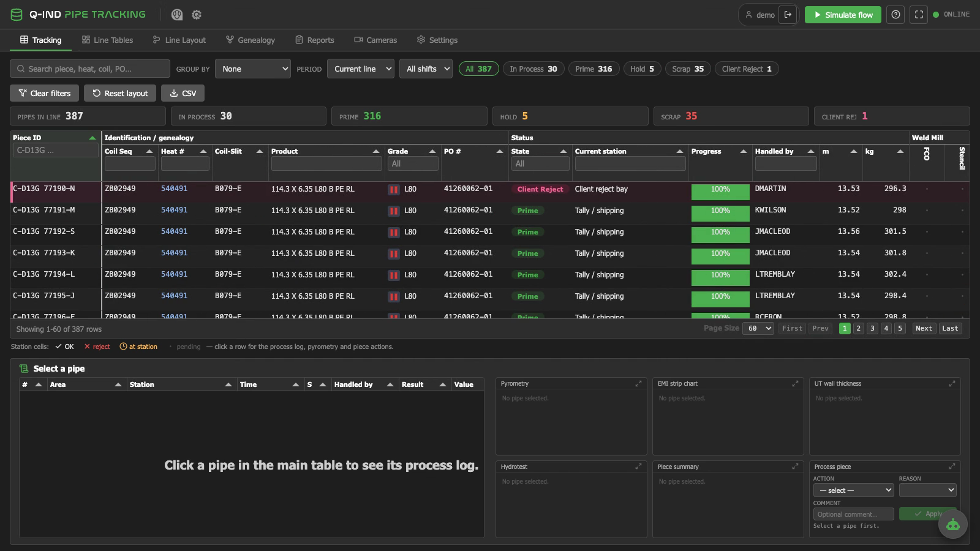Filter by Hold 5 chip
The image size is (980, 551).
tap(642, 69)
